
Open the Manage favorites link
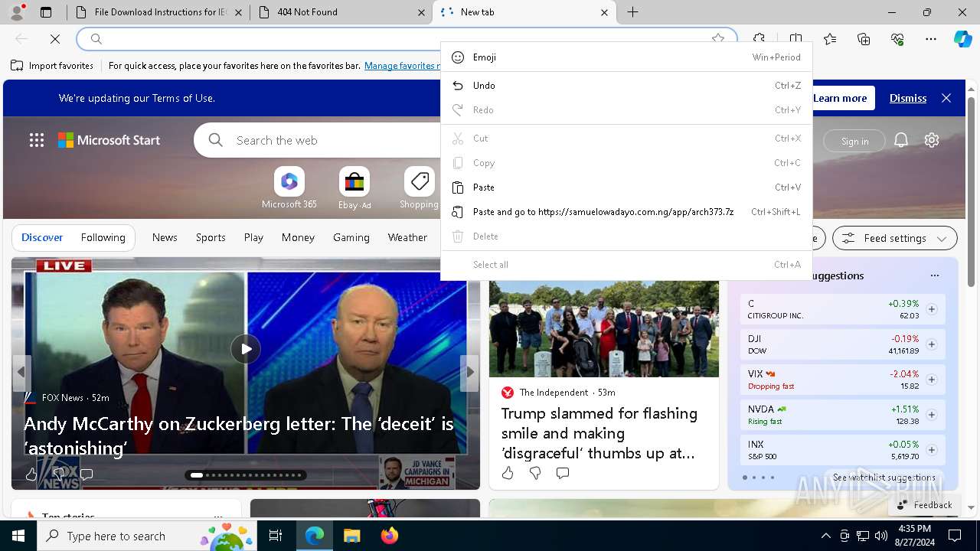pos(402,66)
